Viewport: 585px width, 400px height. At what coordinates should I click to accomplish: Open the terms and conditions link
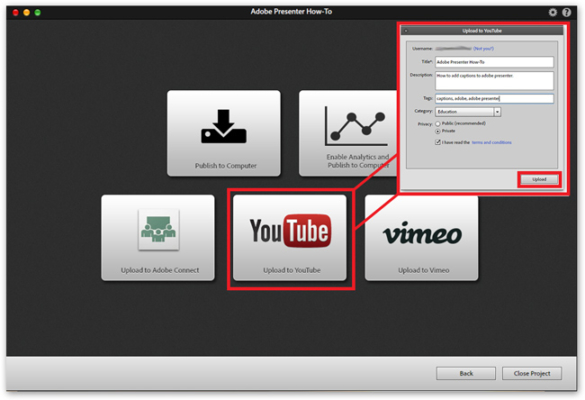(491, 142)
